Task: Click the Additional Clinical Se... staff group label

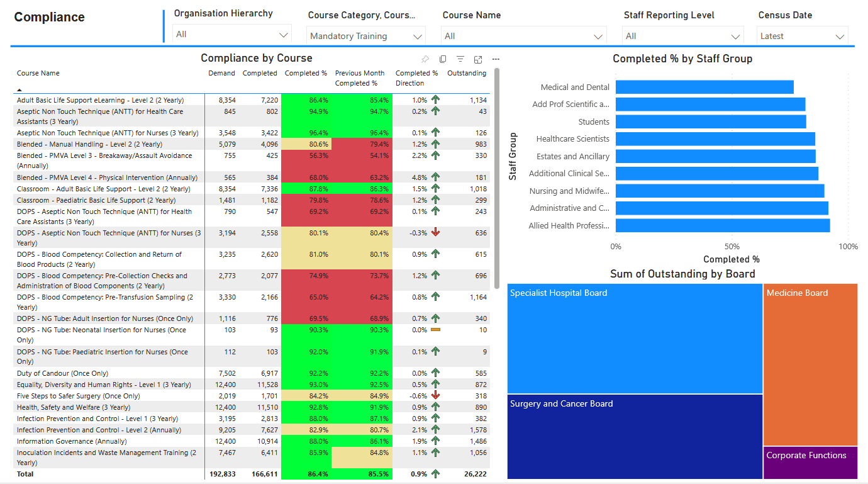Action: (569, 174)
